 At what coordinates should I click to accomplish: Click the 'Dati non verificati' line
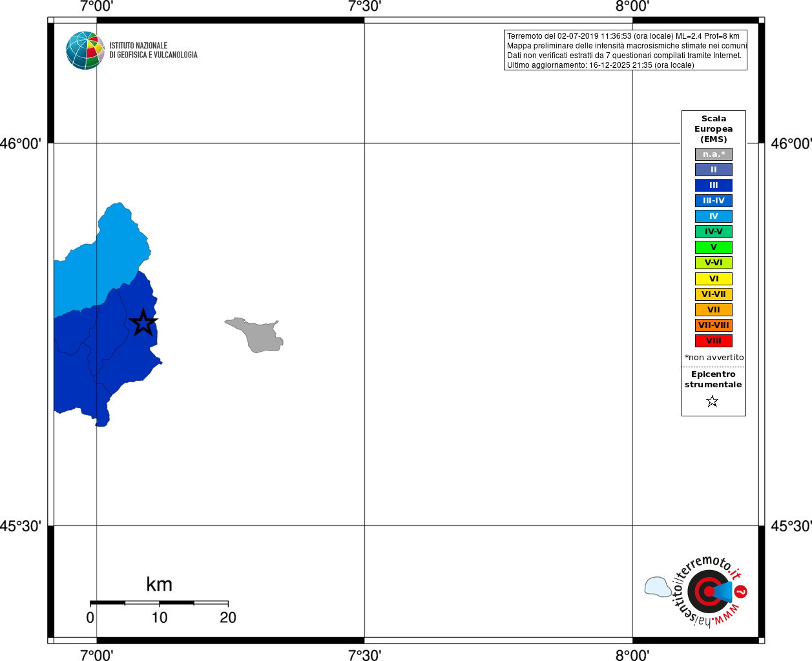click(625, 56)
